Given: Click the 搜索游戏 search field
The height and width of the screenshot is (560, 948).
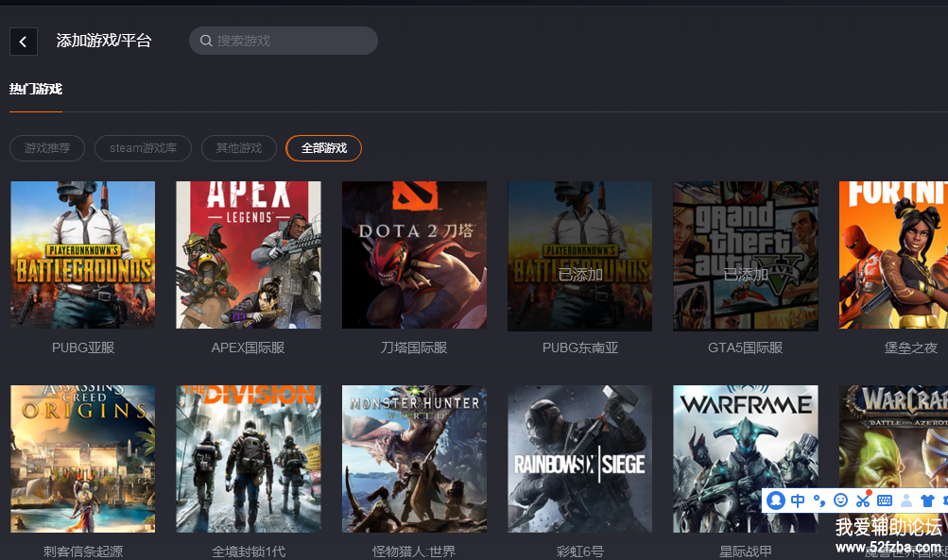Looking at the screenshot, I should click(x=284, y=41).
